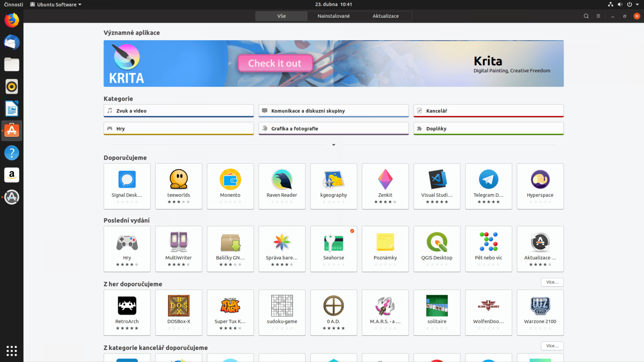Show applications grid in the dock
644x362 pixels.
(12, 351)
